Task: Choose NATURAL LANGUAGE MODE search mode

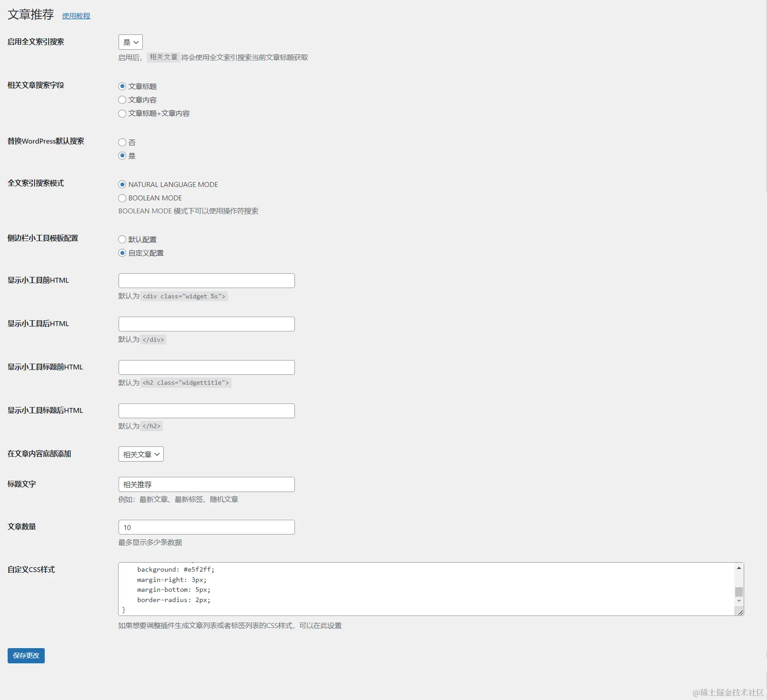Action: pos(122,184)
